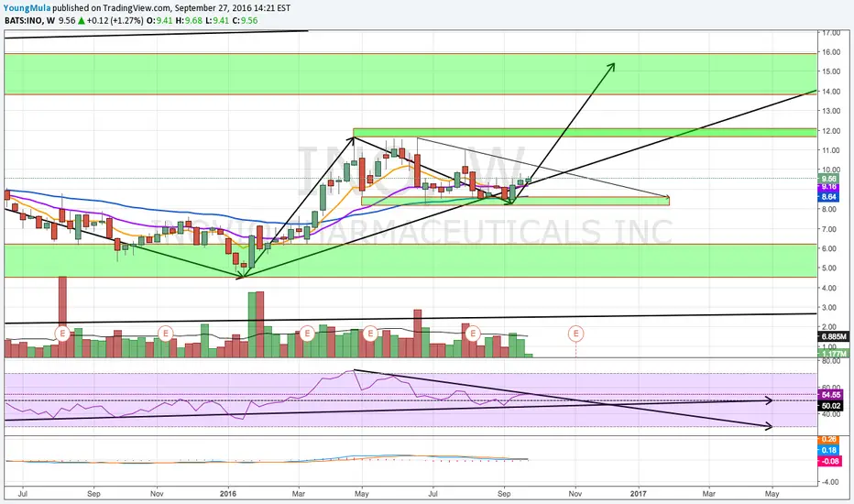The height and width of the screenshot is (504, 854).
Task: Click the 2017 label on time axis
Action: [639, 494]
